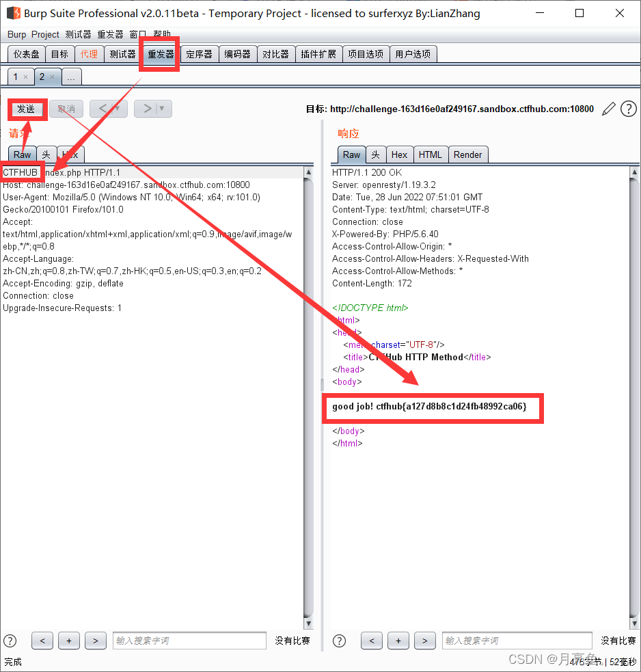Select response HTML tab
The height and width of the screenshot is (672, 641).
(431, 154)
